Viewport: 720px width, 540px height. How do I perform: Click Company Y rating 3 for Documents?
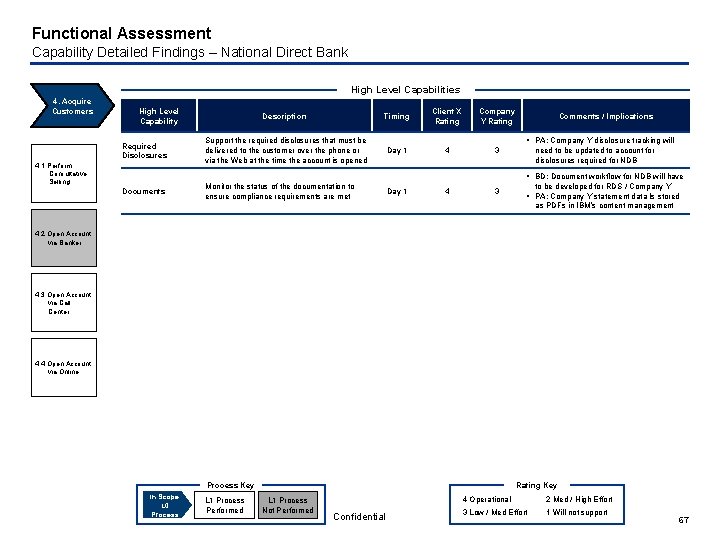[497, 191]
